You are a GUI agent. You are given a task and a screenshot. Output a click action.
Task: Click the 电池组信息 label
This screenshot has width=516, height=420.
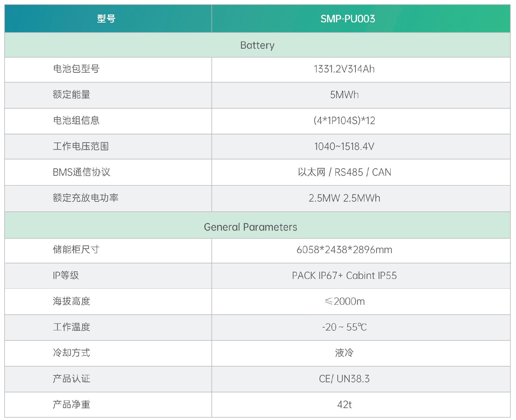[x=76, y=120]
